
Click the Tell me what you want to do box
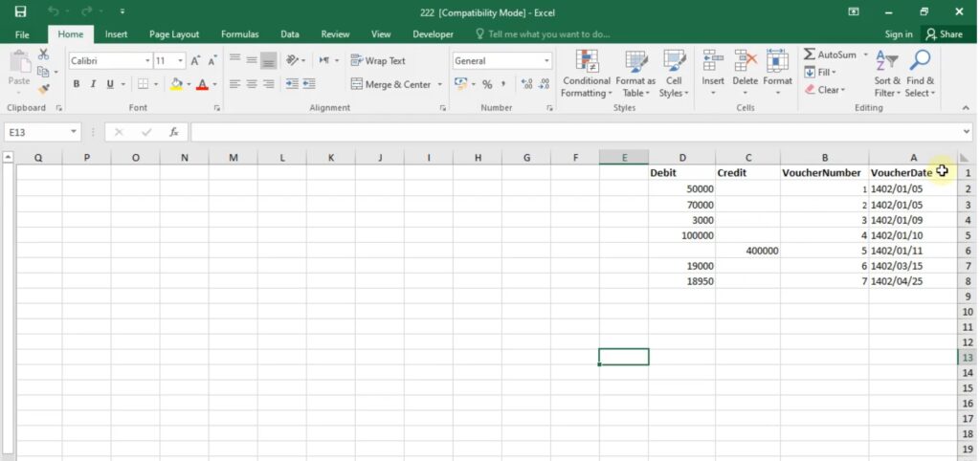(x=544, y=34)
